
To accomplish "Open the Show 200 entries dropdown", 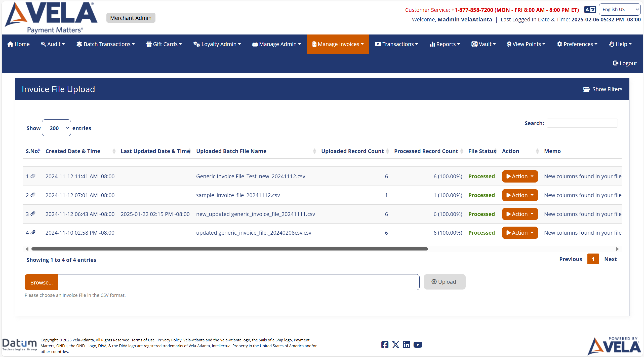I will pyautogui.click(x=56, y=128).
